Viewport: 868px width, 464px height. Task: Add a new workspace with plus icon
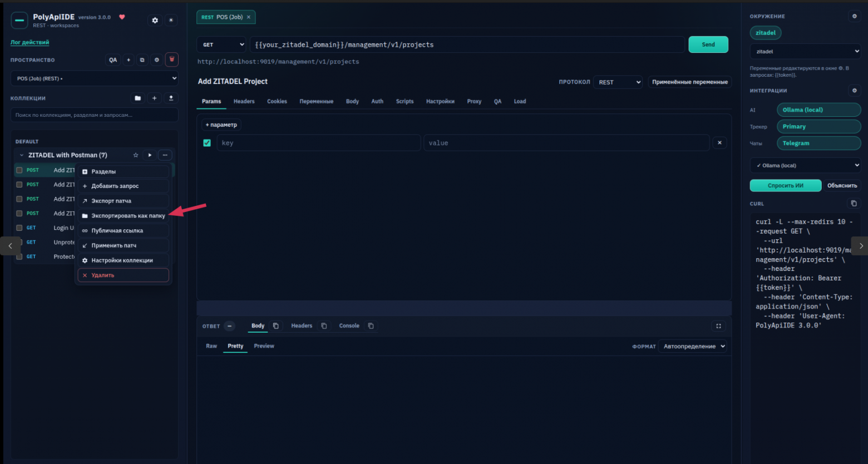129,60
